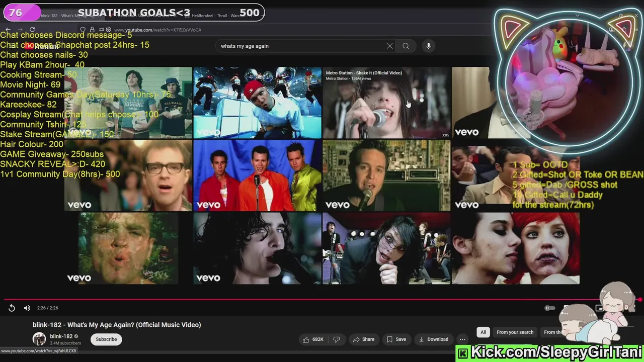The height and width of the screenshot is (362, 644).
Task: Switch to the "Restoration Shaman" browser tab
Action: point(143,16)
